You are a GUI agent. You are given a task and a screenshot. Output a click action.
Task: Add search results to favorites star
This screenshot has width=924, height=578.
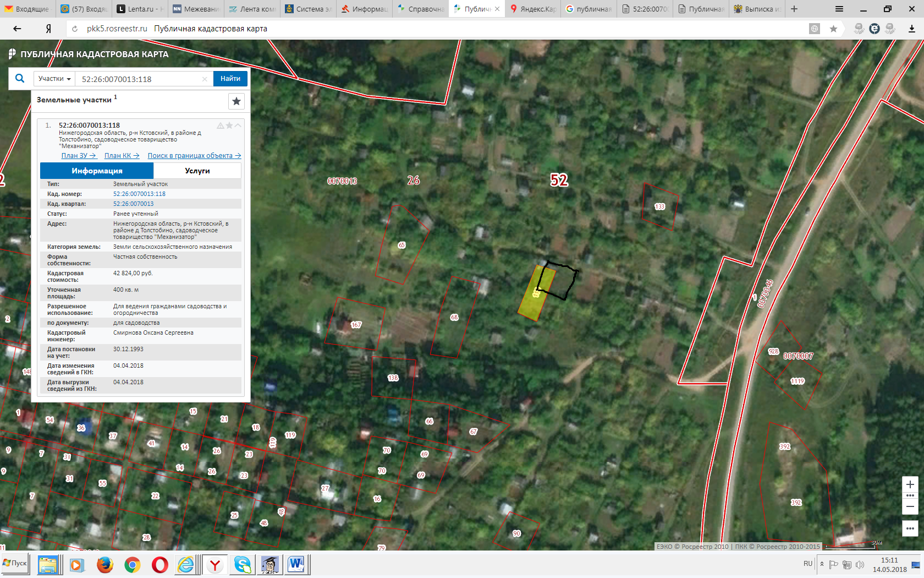point(237,101)
